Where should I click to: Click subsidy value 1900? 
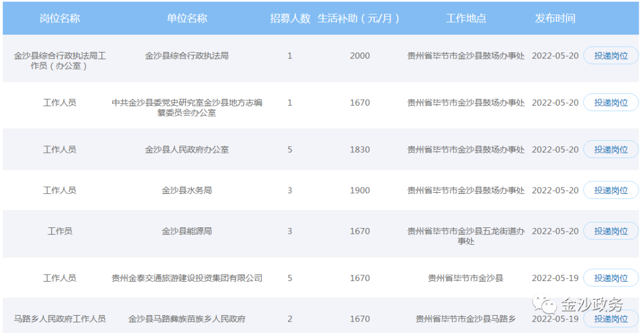(x=360, y=190)
